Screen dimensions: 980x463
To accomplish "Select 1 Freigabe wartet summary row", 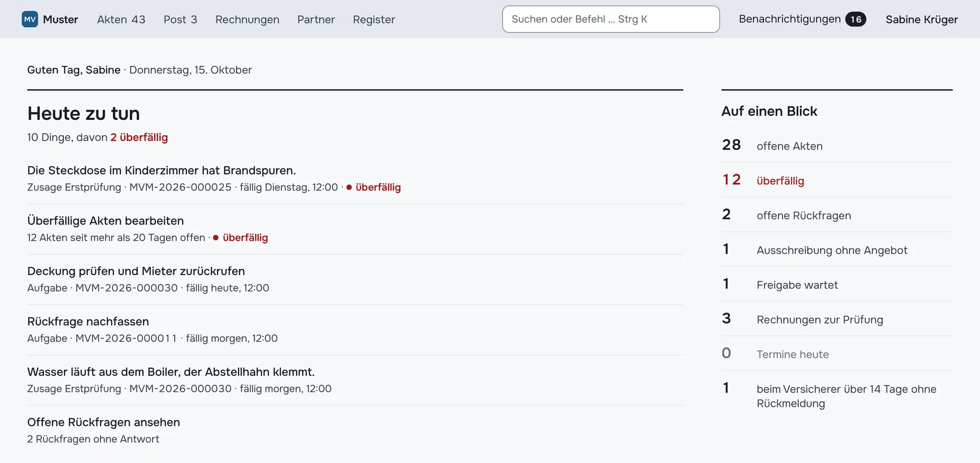I will pyautogui.click(x=837, y=284).
